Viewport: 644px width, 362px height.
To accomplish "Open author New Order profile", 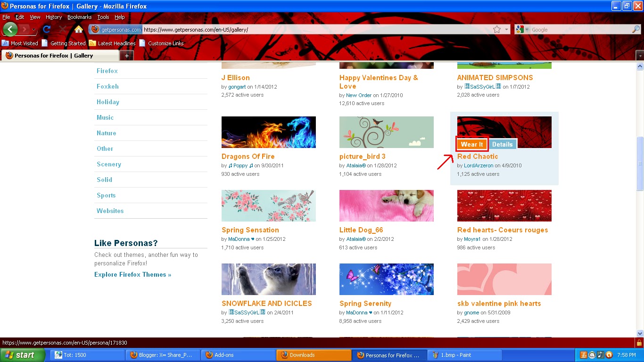I will (359, 95).
